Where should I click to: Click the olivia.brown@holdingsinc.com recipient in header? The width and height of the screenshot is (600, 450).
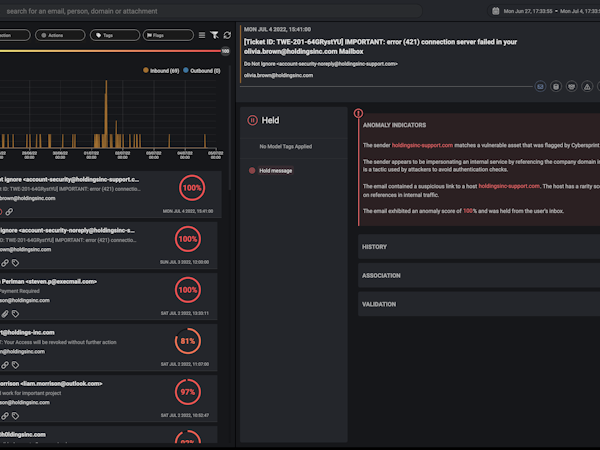(279, 75)
